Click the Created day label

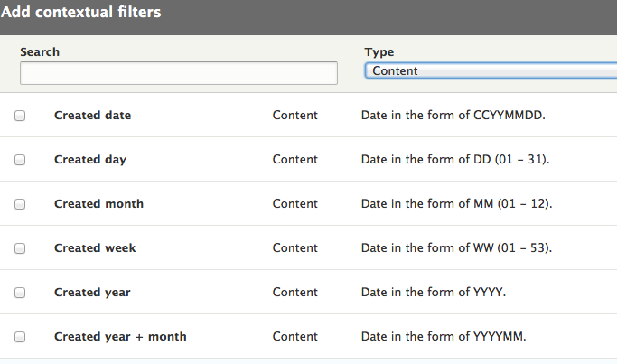pos(90,160)
